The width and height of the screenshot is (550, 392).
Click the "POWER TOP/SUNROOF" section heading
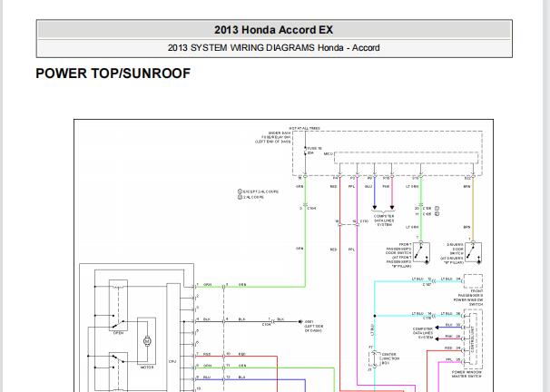pyautogui.click(x=113, y=73)
